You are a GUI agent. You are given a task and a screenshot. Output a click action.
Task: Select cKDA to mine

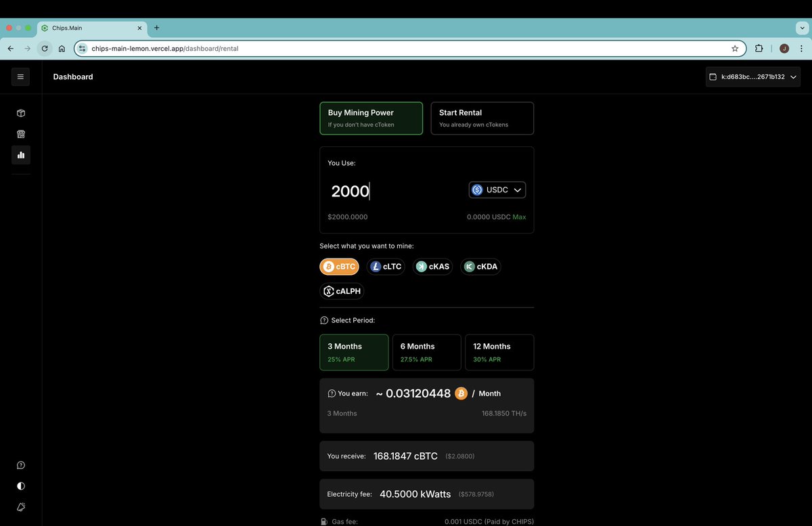point(480,267)
